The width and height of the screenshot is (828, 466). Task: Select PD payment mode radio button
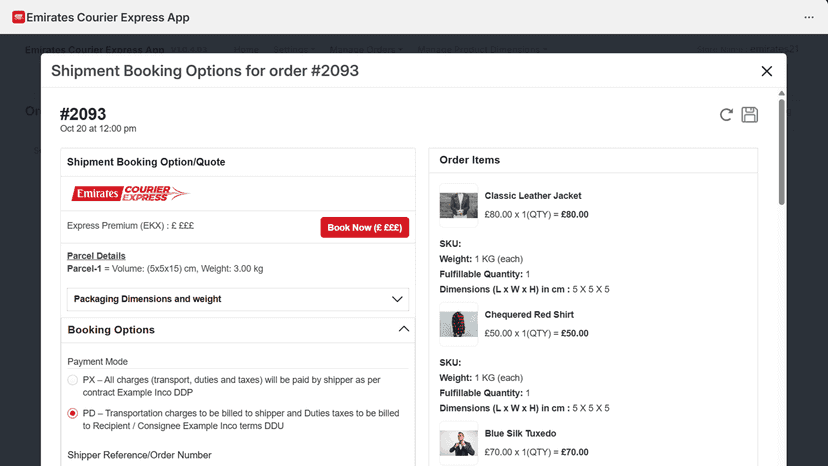(x=73, y=413)
